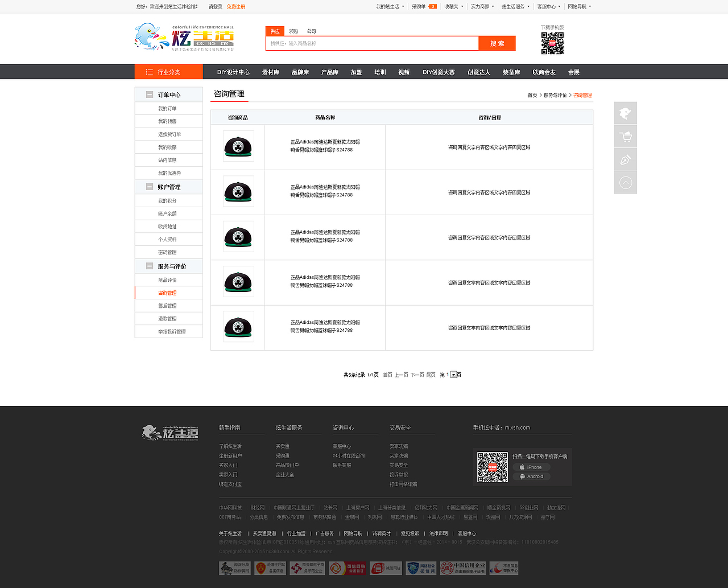Viewport: 728px width, 588px height.
Task: Click the iPhone download badge in footer
Action: [x=531, y=467]
